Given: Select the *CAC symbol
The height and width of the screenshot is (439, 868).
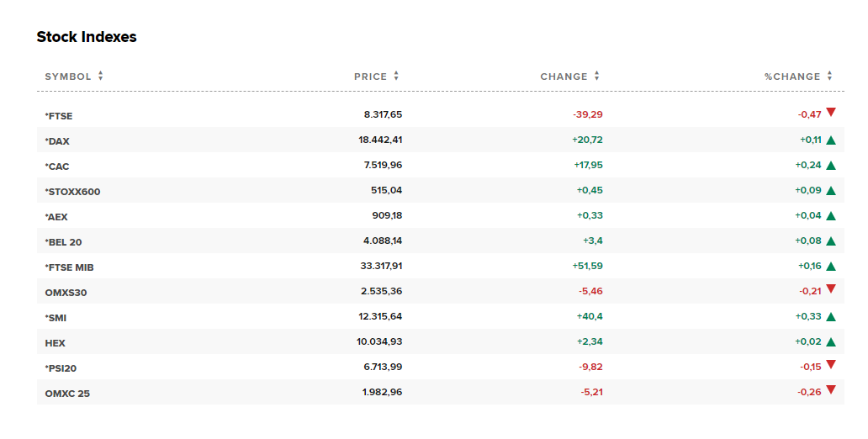Looking at the screenshot, I should tap(57, 167).
